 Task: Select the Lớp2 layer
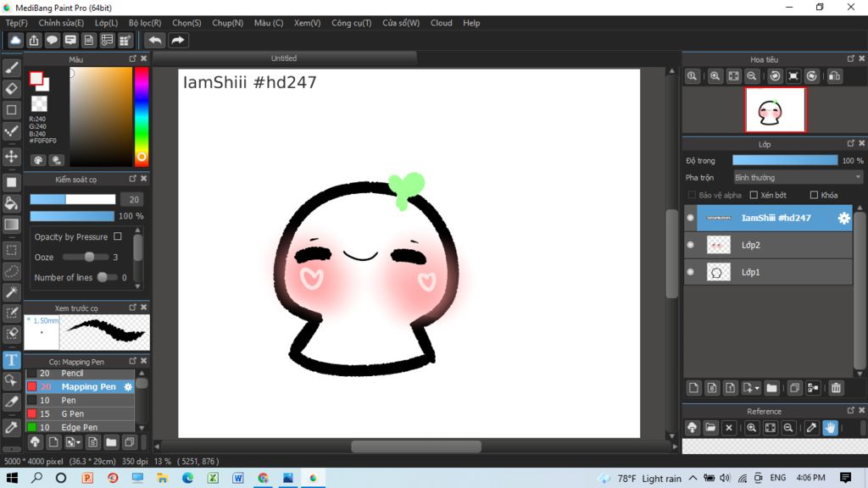768,245
